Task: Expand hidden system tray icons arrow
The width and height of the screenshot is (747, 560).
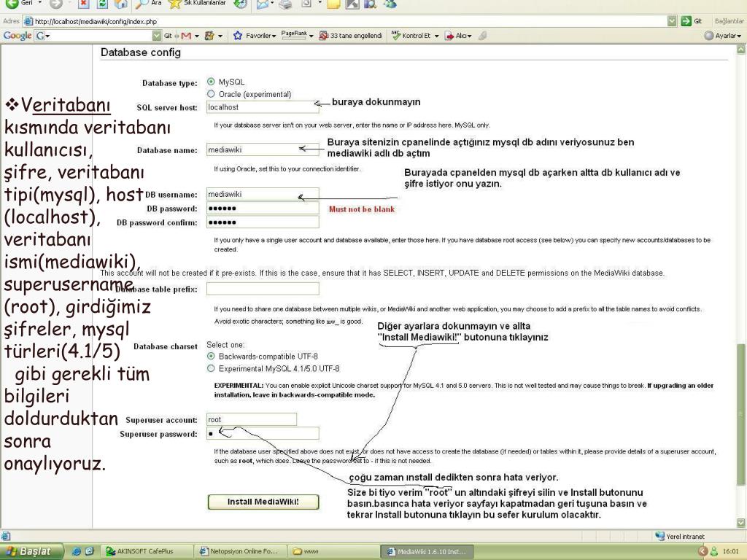Action: click(x=703, y=551)
